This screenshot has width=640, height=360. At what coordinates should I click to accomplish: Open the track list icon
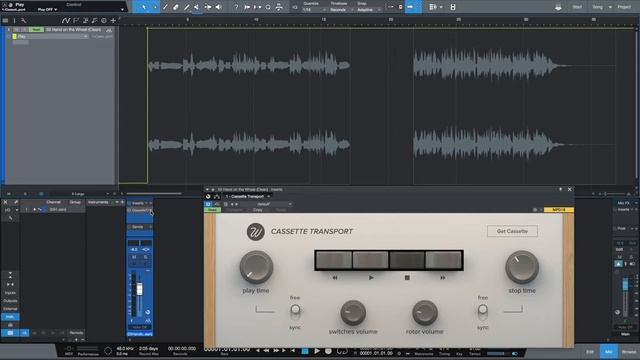5,20
